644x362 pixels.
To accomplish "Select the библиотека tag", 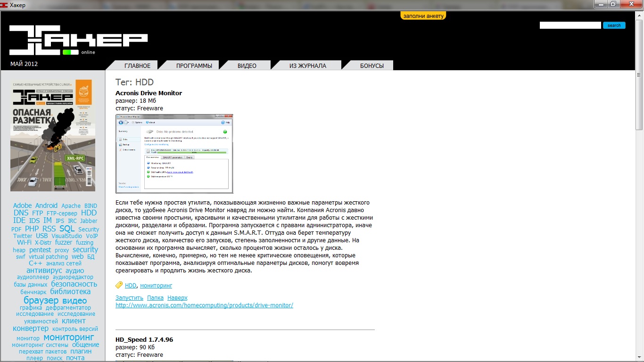I will point(70,292).
